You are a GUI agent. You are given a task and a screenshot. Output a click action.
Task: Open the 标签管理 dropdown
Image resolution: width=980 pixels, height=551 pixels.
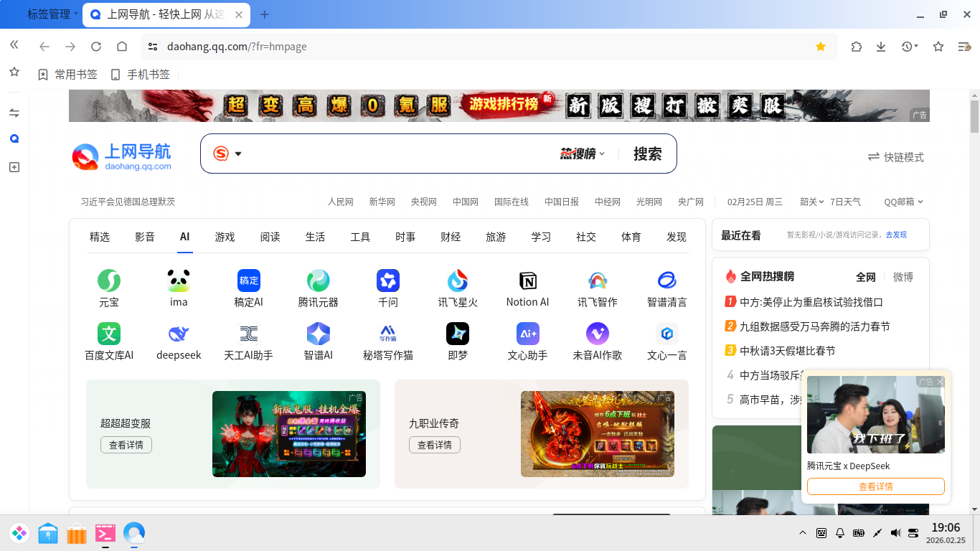coord(53,14)
